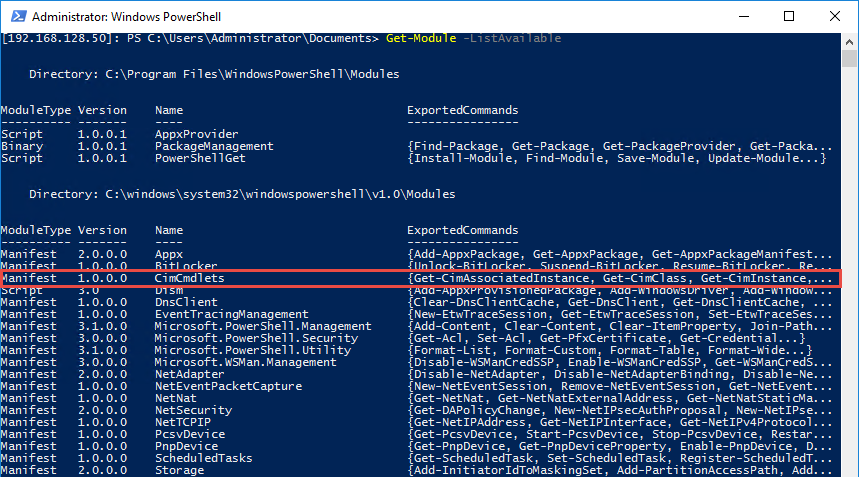Click the PackageManagement module name
Viewport: 859px width, 477px height.
(214, 146)
